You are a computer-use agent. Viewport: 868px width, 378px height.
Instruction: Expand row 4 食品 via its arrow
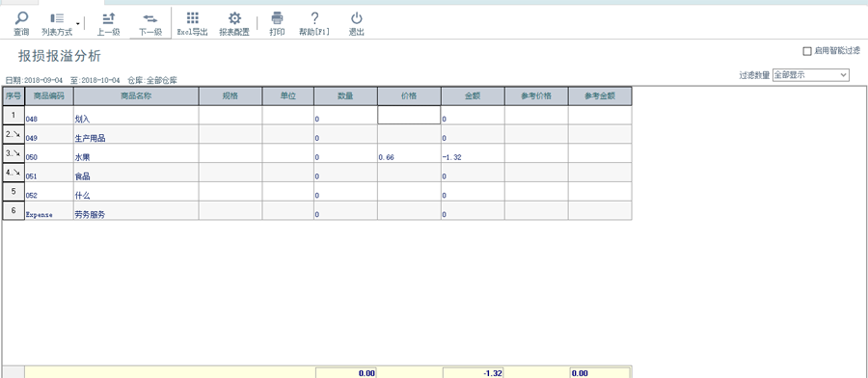coord(16,172)
